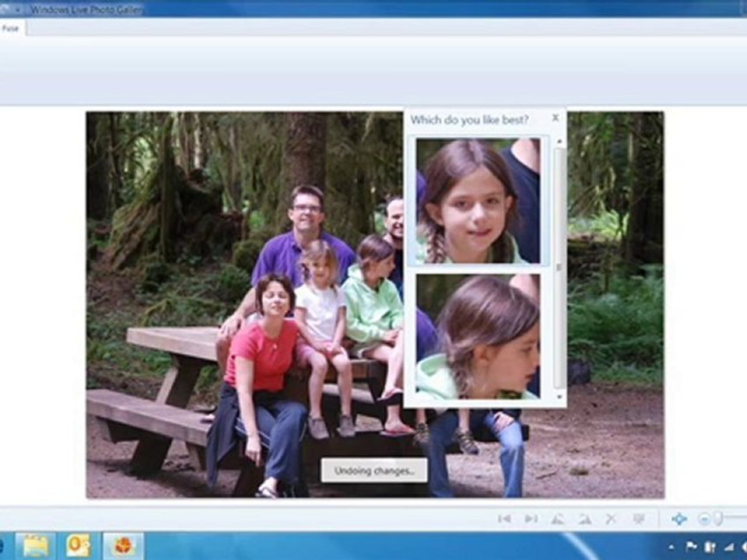747x560 pixels.
Task: Open the Fuse tab
Action: (10, 28)
